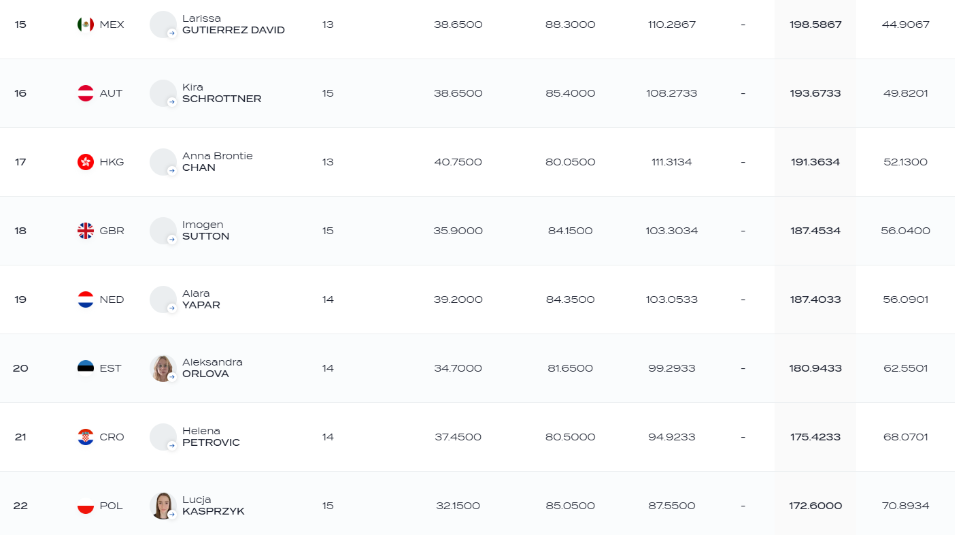Open Anna Brontie Chan's athlete page

click(217, 162)
